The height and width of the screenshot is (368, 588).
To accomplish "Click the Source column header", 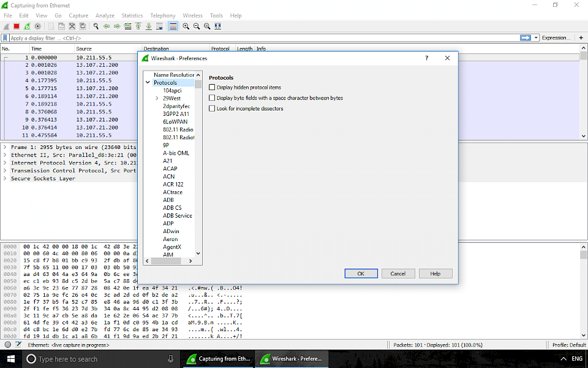I will point(108,48).
